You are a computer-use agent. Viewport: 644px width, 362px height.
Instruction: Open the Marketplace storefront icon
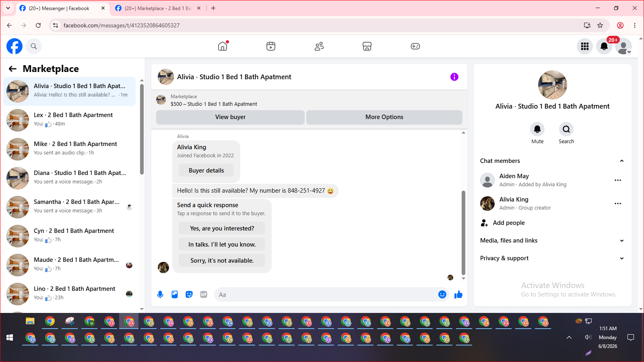pos(367,46)
